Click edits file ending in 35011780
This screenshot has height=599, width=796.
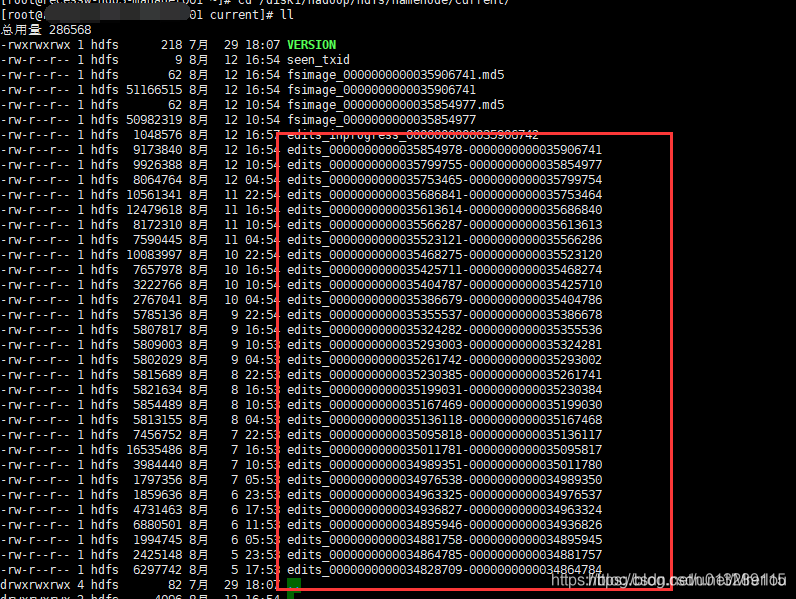444,465
